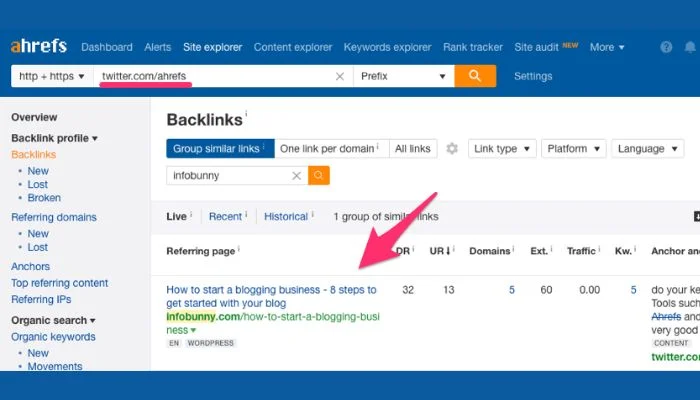Viewport: 700px width, 400px height.
Task: Sort by the Kw. column header
Action: pos(624,251)
